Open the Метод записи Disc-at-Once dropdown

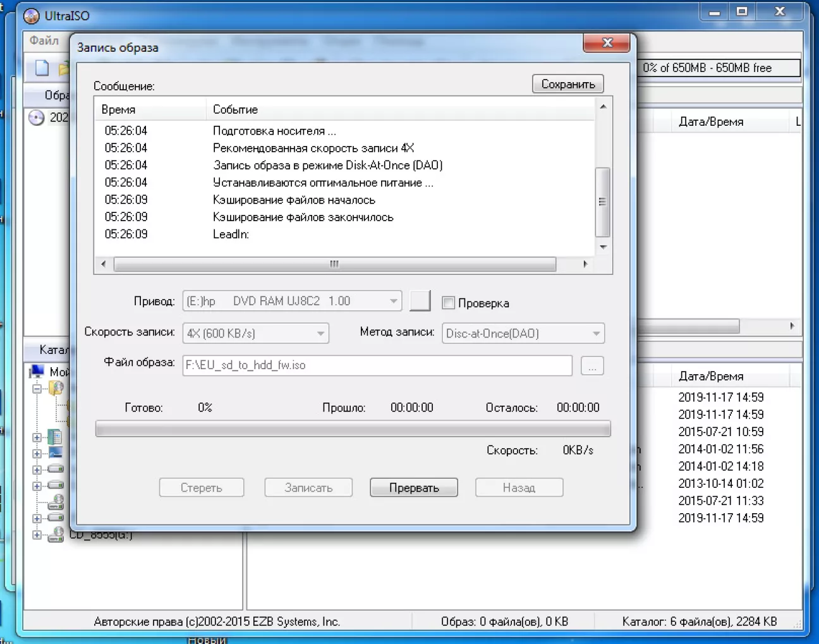point(595,334)
